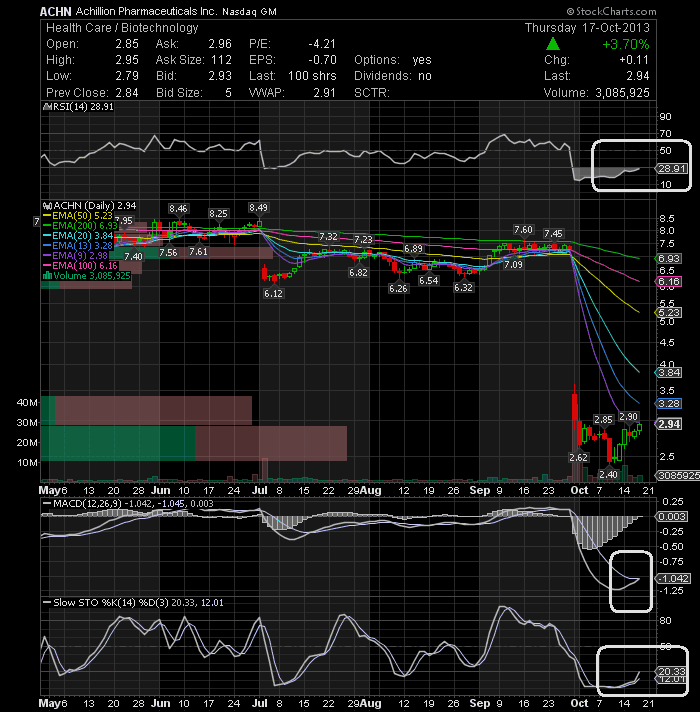Click the MACD(12,26,9) indicator label

(x=87, y=504)
